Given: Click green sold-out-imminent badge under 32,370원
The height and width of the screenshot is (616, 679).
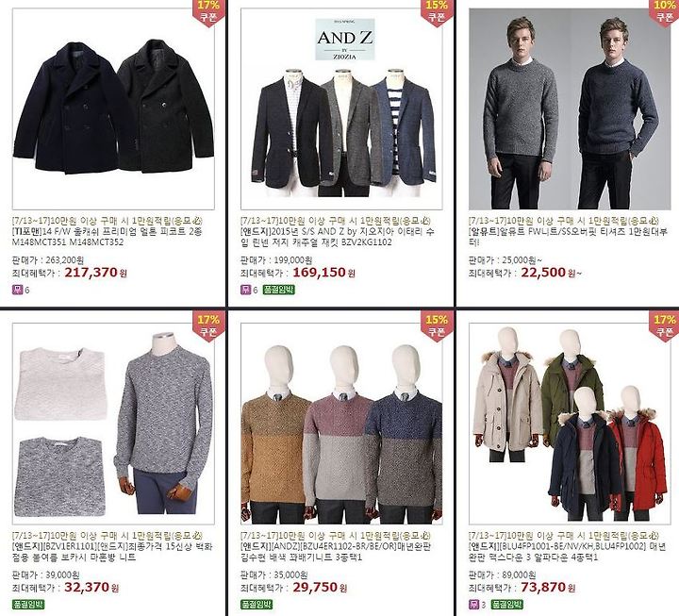Looking at the screenshot, I should (x=28, y=605).
